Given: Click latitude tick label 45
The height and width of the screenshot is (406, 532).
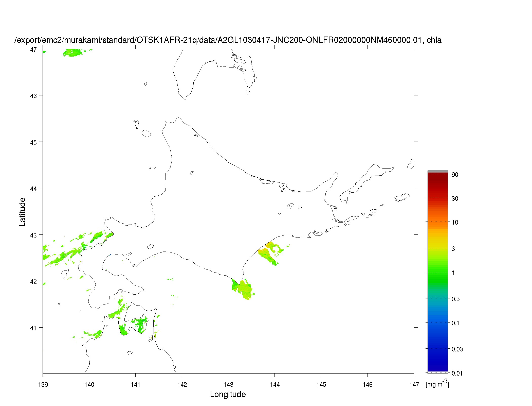Looking at the screenshot, I should click(33, 142).
